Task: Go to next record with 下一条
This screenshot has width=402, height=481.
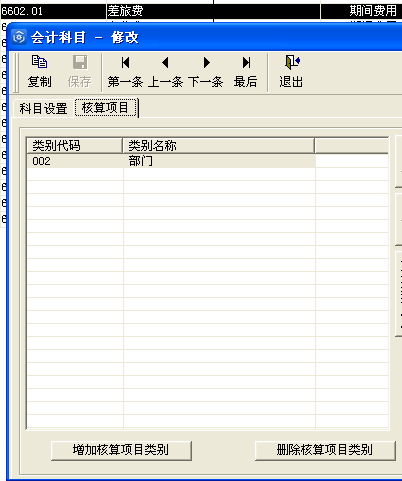Action: click(206, 72)
